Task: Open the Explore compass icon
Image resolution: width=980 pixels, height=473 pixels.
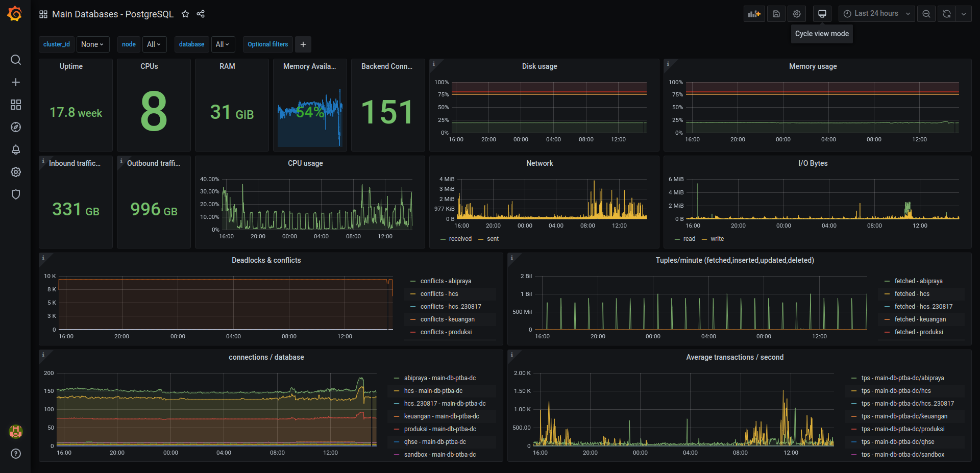Action: pyautogui.click(x=16, y=127)
